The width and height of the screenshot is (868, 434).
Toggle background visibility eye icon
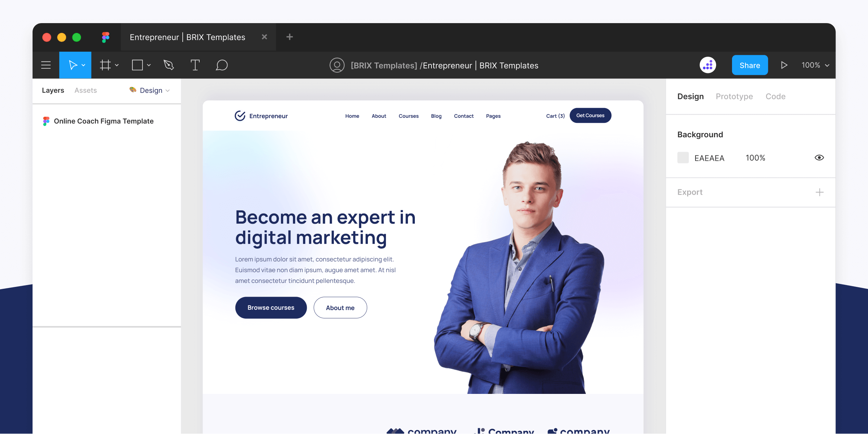click(819, 157)
